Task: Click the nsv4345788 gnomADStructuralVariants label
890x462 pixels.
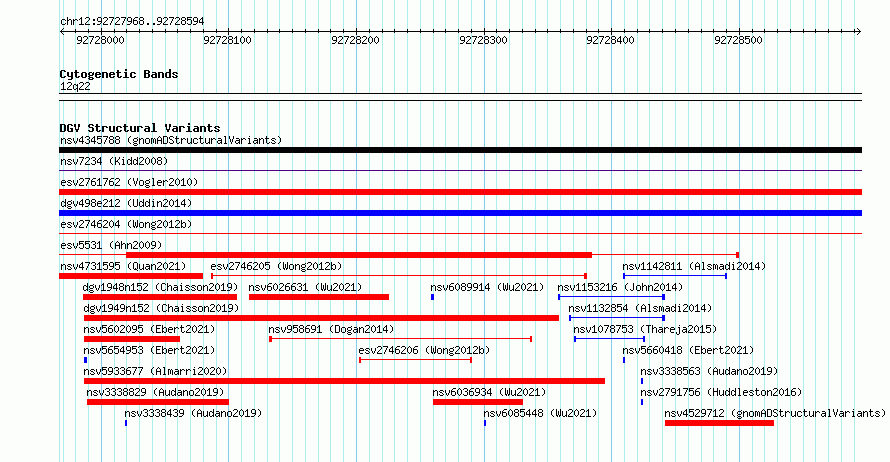Action: [x=171, y=140]
